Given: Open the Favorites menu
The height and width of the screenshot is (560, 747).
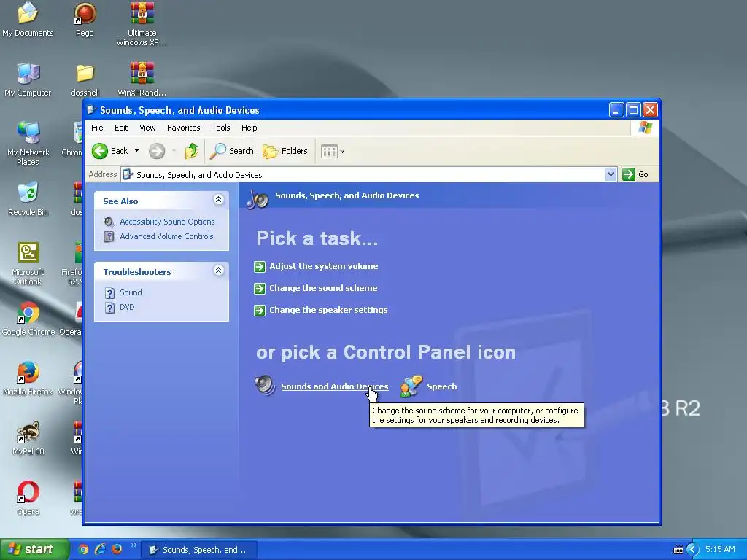Looking at the screenshot, I should point(183,128).
